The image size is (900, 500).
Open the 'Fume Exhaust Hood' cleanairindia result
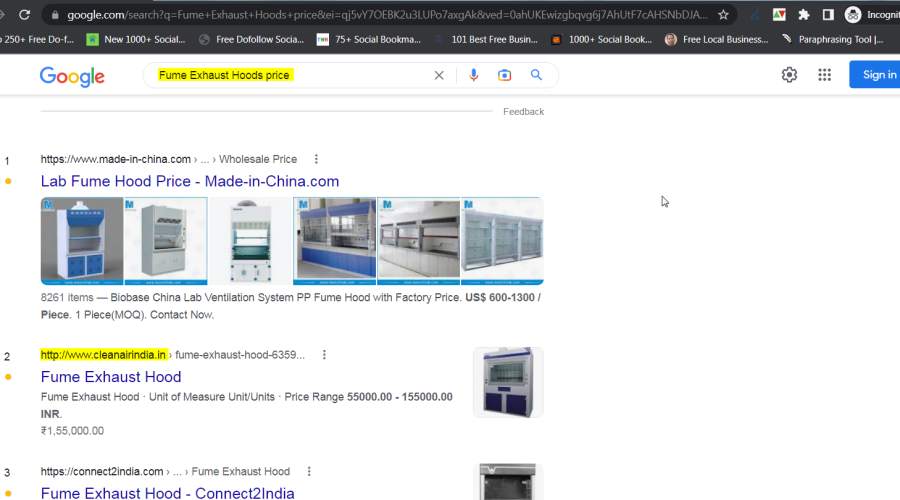[111, 377]
